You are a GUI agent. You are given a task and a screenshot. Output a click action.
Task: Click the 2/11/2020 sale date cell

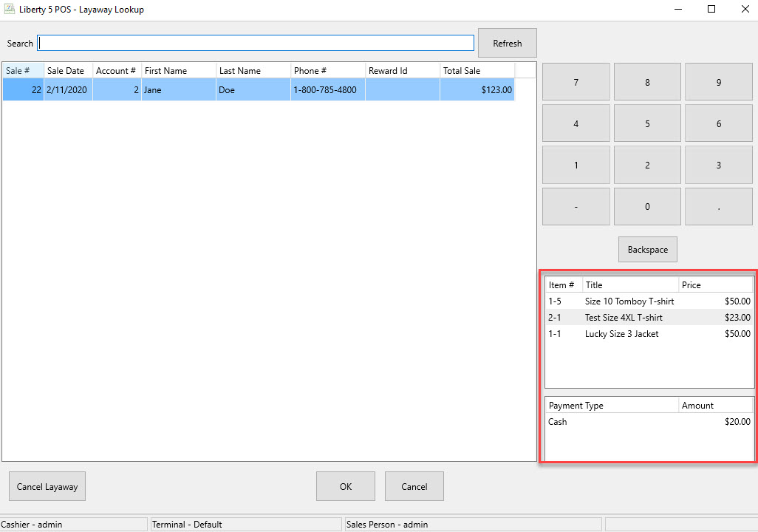pyautogui.click(x=68, y=90)
